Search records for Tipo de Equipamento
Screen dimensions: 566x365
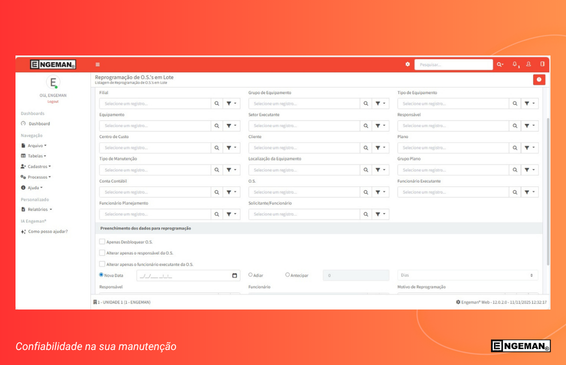pyautogui.click(x=515, y=104)
